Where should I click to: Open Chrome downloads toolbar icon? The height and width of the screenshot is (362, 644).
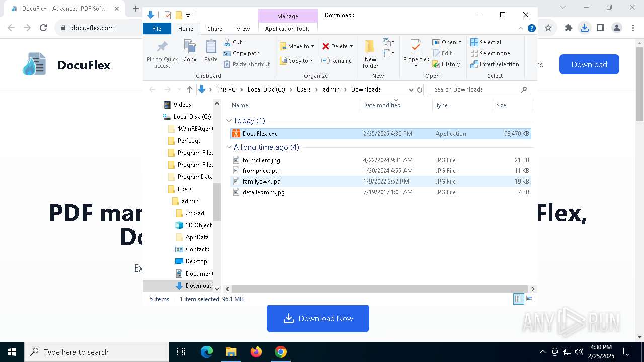584,28
